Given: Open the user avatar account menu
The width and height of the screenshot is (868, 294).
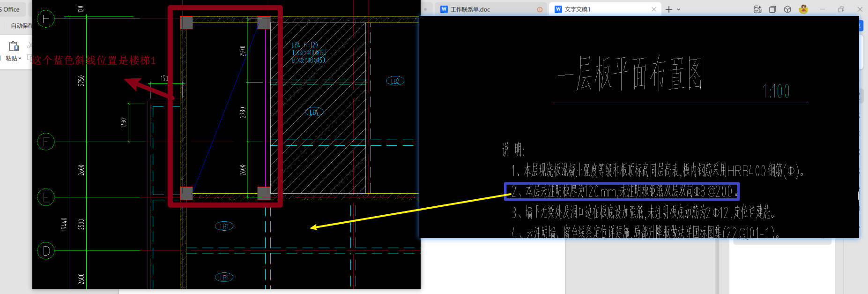Looking at the screenshot, I should coord(803,9).
